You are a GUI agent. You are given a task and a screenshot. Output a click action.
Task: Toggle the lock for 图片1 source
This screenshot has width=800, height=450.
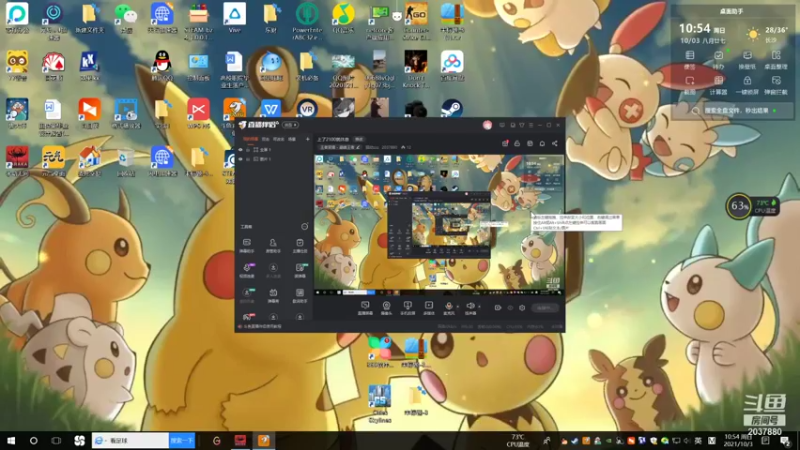[x=248, y=159]
